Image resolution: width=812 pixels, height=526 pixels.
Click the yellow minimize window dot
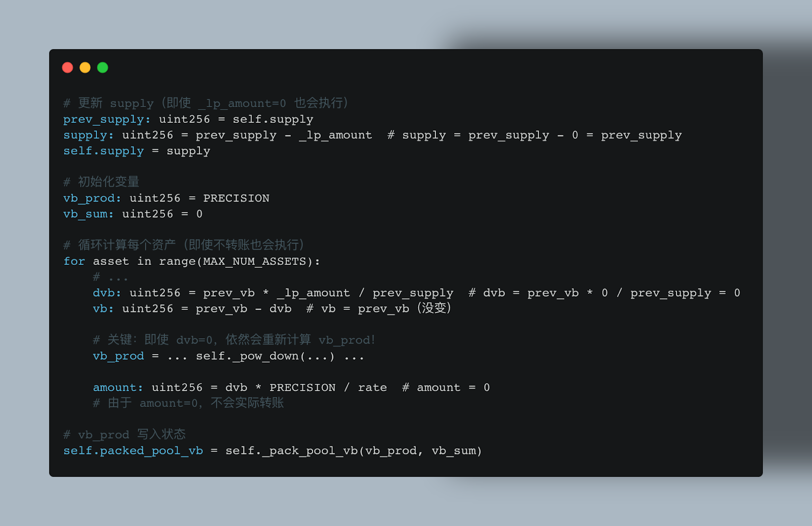[85, 67]
